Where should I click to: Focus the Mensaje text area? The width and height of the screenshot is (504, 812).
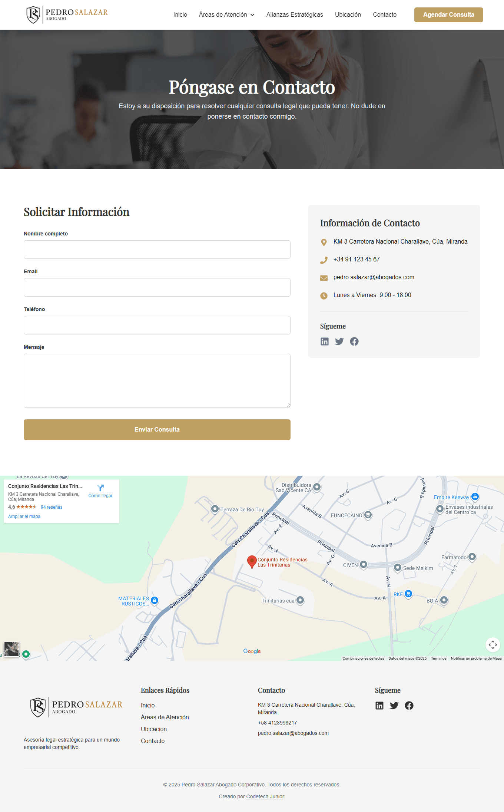pos(157,381)
